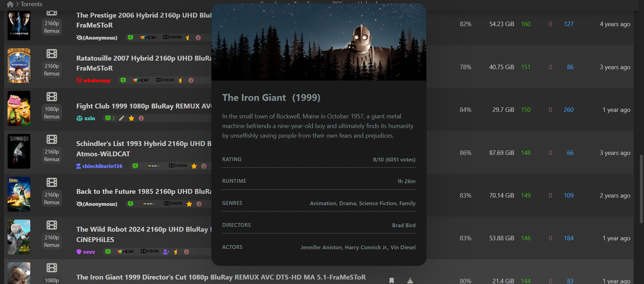Viewport: 644px width, 284px height.
Task: Click the page vertical scrollbar thumb
Action: pos(641,189)
